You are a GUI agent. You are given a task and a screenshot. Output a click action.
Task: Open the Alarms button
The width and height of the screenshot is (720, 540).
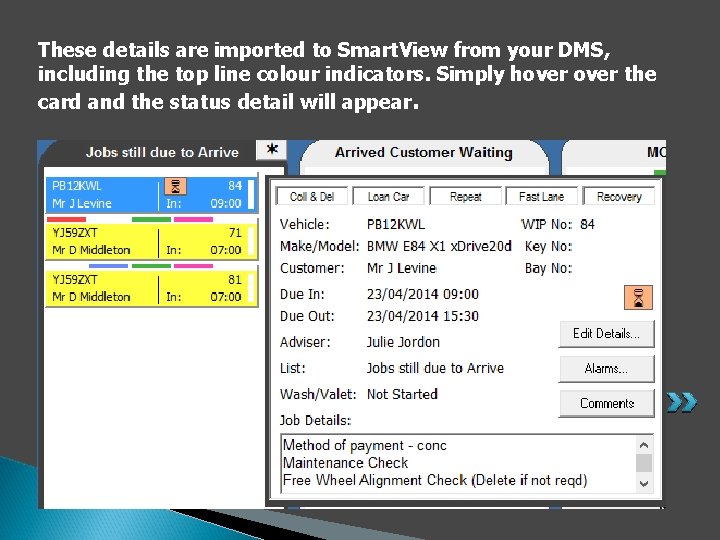[x=606, y=369]
